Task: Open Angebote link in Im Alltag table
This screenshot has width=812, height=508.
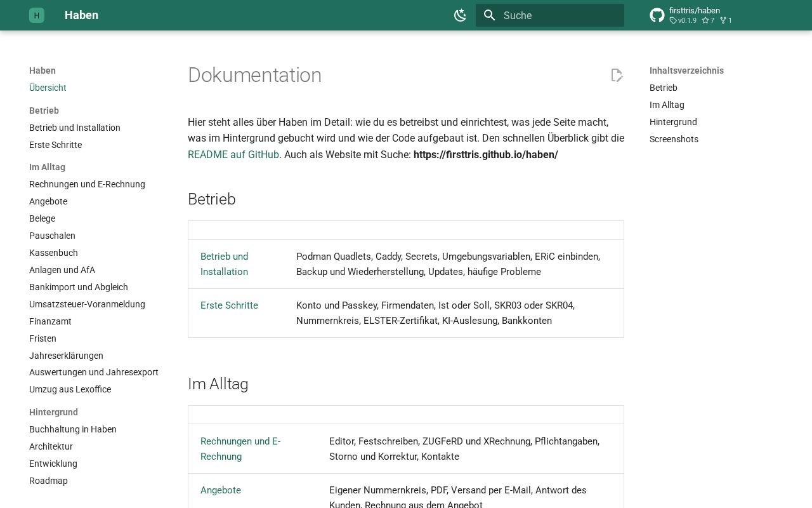Action: point(221,490)
